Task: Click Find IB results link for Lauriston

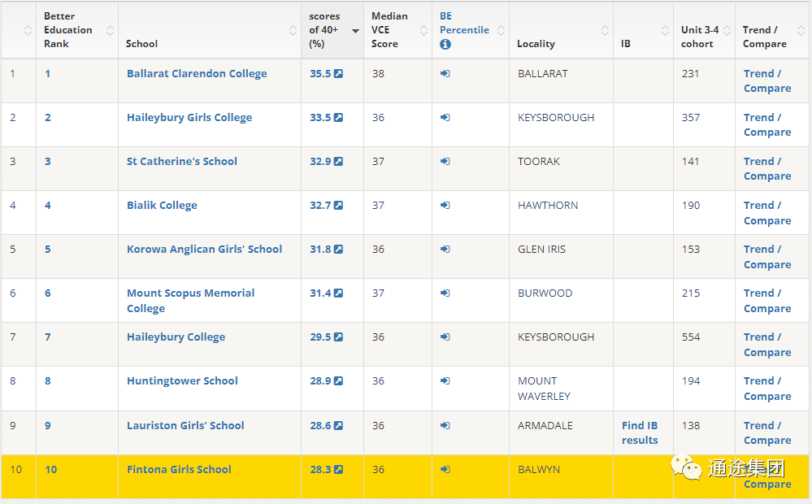Action: click(x=640, y=433)
